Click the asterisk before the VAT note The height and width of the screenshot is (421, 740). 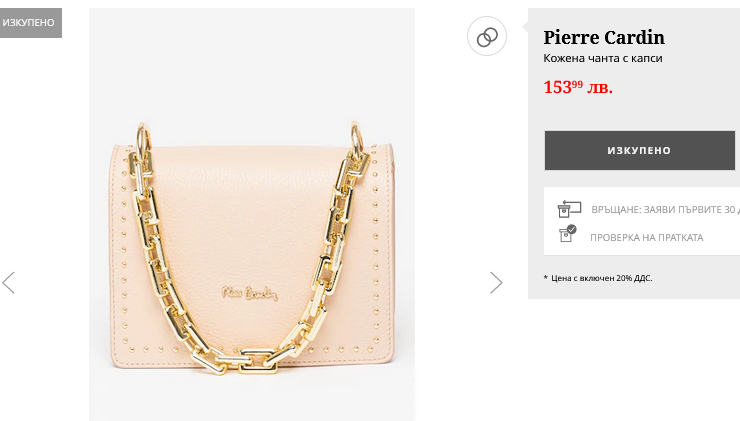point(546,278)
